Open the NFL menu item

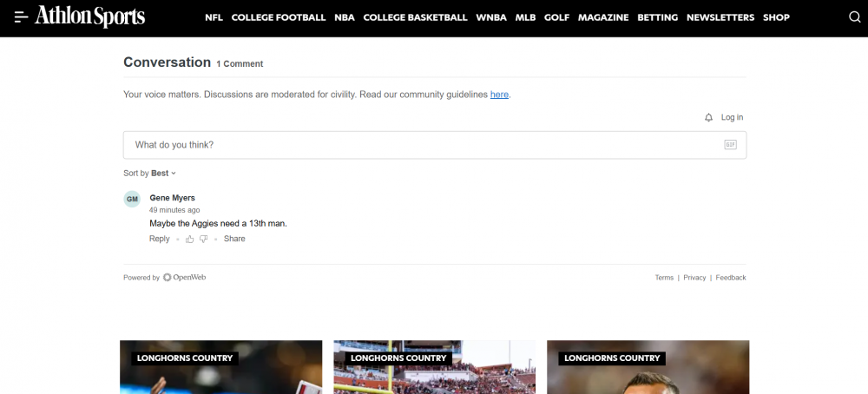pyautogui.click(x=214, y=17)
